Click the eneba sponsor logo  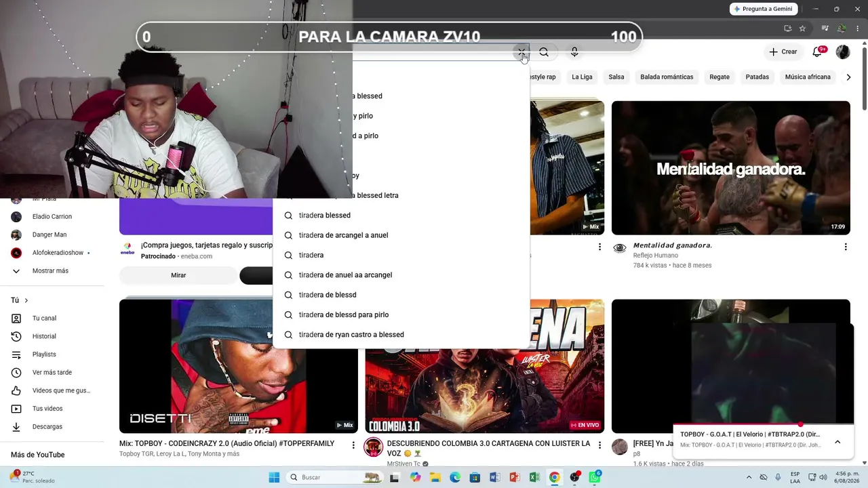pyautogui.click(x=127, y=249)
